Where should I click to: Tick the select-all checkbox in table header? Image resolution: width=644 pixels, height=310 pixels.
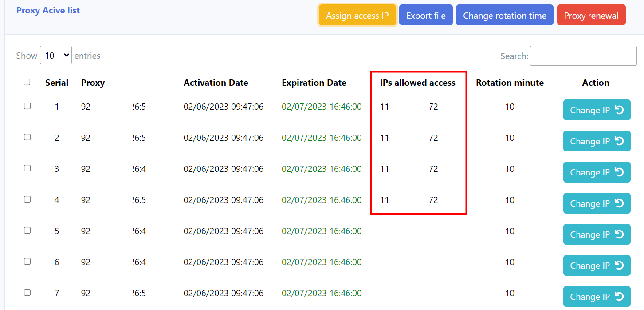coord(27,82)
